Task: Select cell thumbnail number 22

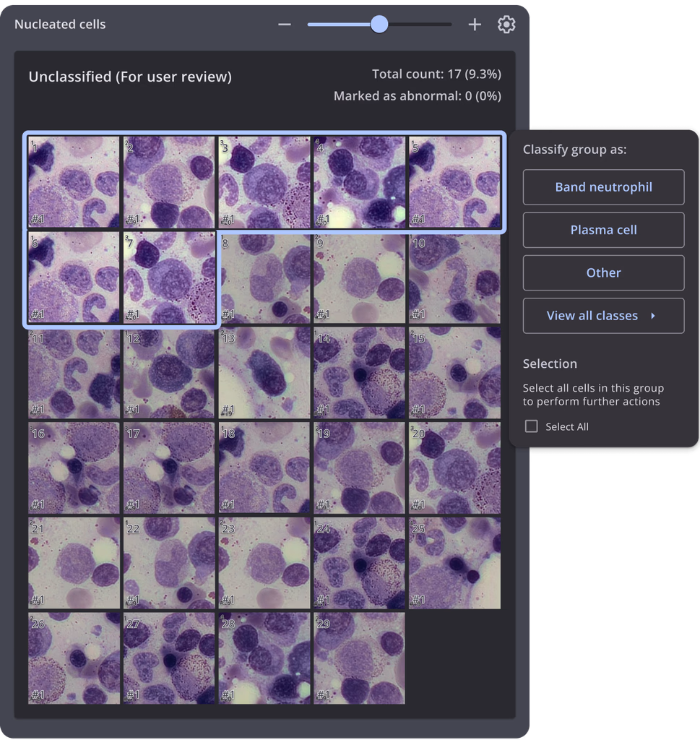Action: 169,564
